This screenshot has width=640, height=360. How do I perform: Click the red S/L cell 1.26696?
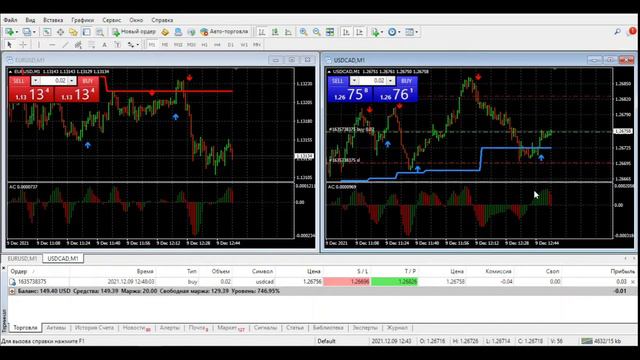pyautogui.click(x=347, y=282)
